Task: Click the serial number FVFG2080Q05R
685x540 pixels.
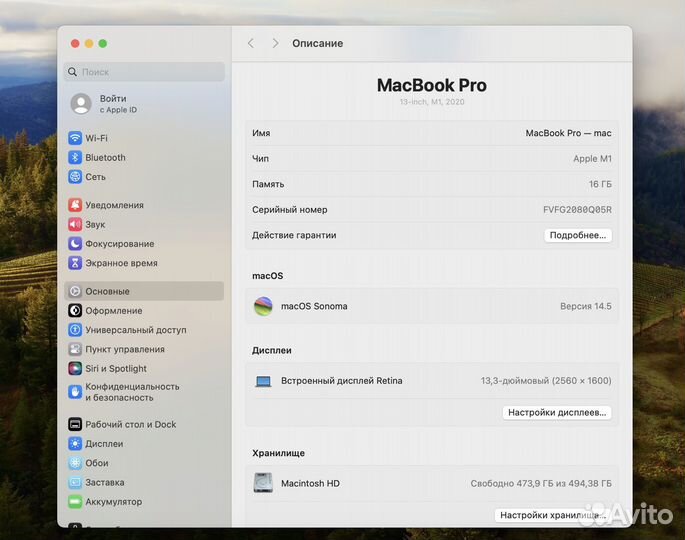Action: point(577,210)
